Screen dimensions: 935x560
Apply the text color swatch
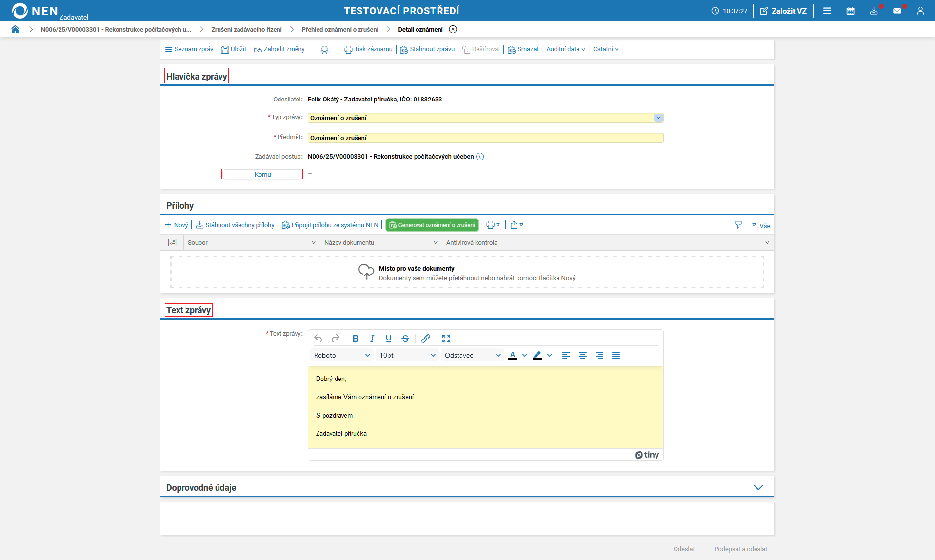(x=513, y=355)
